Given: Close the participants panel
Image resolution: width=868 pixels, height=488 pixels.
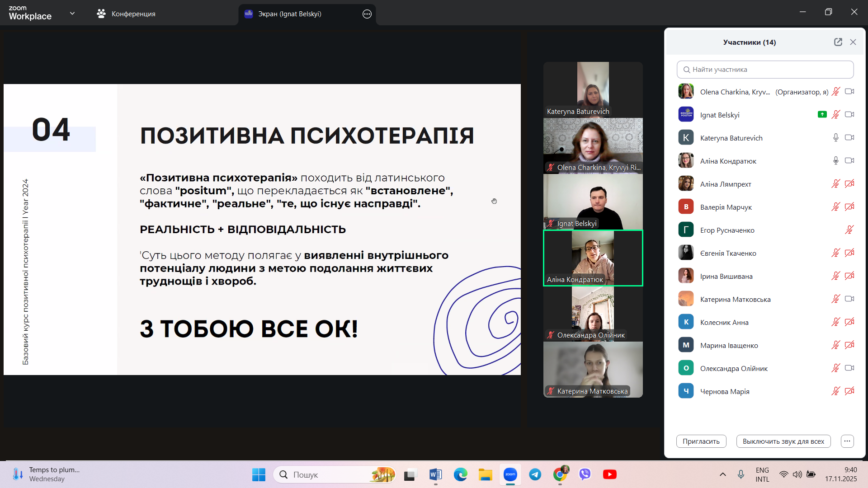Looking at the screenshot, I should [853, 42].
